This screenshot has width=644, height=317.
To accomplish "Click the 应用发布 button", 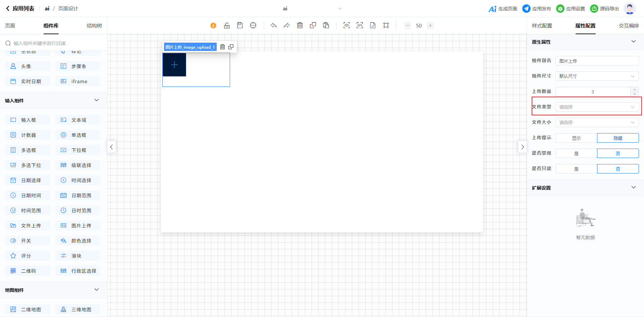I will [537, 9].
